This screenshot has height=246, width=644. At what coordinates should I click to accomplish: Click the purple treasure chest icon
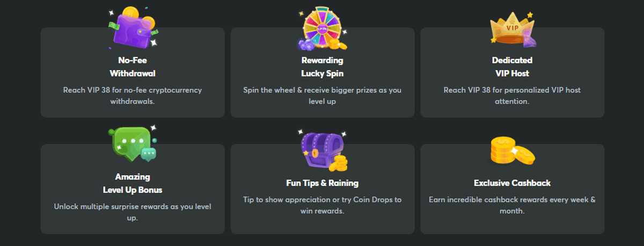(x=322, y=148)
